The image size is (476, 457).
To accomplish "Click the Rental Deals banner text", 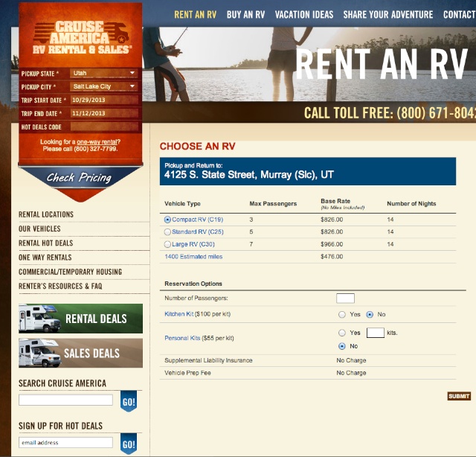I will [x=96, y=319].
